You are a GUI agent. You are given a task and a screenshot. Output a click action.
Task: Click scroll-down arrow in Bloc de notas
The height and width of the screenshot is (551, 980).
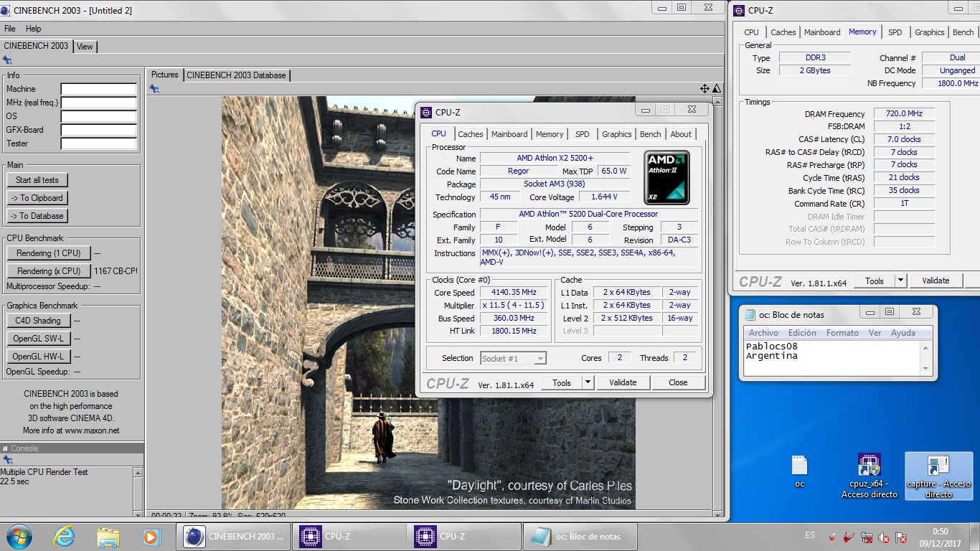coord(926,369)
